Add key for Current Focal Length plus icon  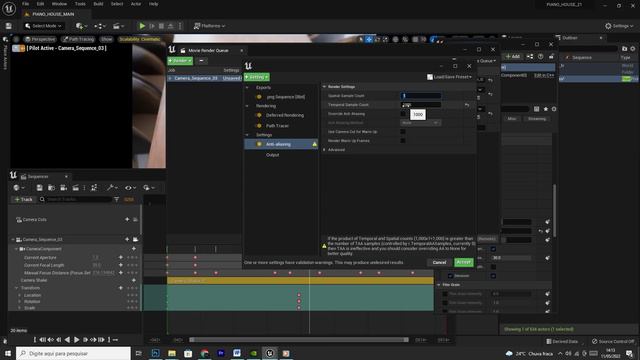pyautogui.click(x=120, y=265)
